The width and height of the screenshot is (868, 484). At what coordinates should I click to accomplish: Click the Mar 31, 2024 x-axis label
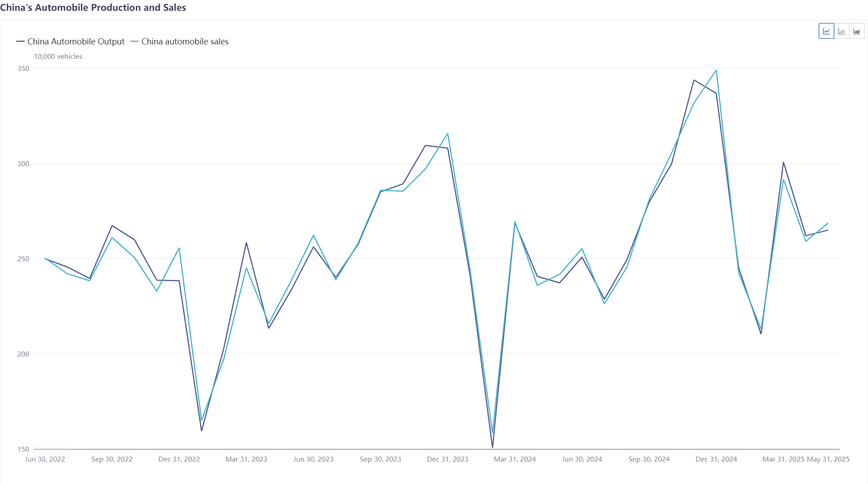515,459
